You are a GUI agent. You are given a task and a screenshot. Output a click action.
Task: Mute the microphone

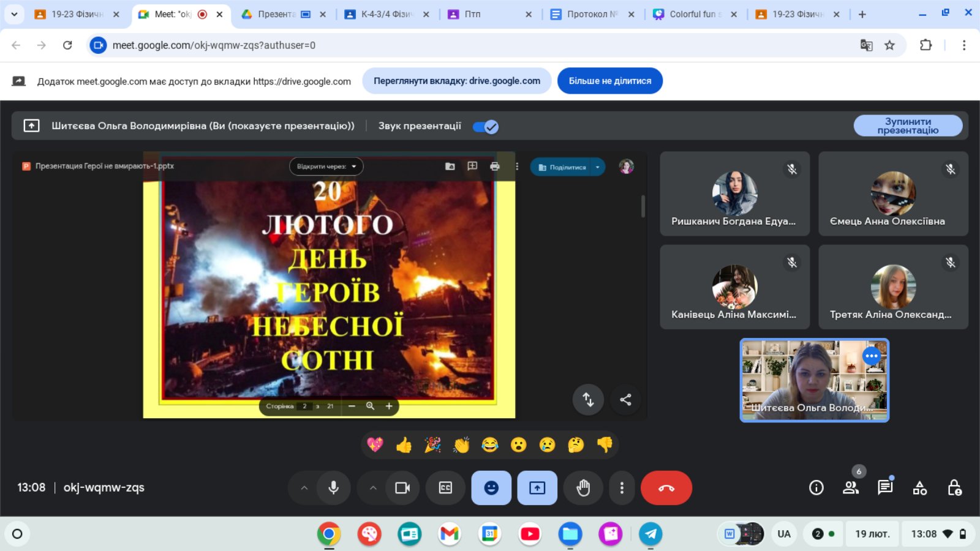[x=333, y=488]
